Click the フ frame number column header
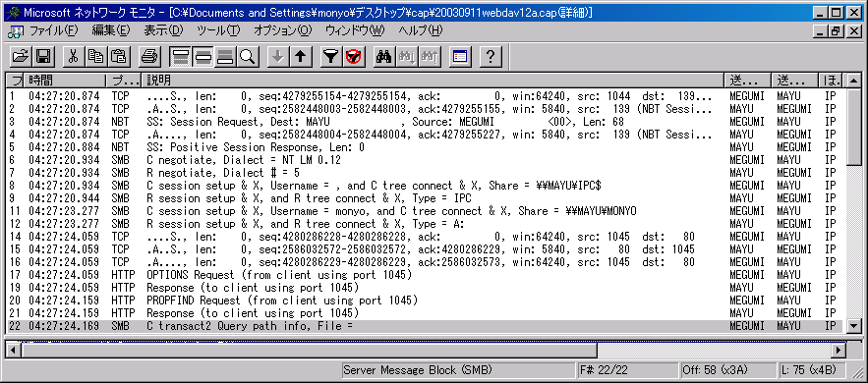Image resolution: width=868 pixels, height=383 pixels. point(15,81)
